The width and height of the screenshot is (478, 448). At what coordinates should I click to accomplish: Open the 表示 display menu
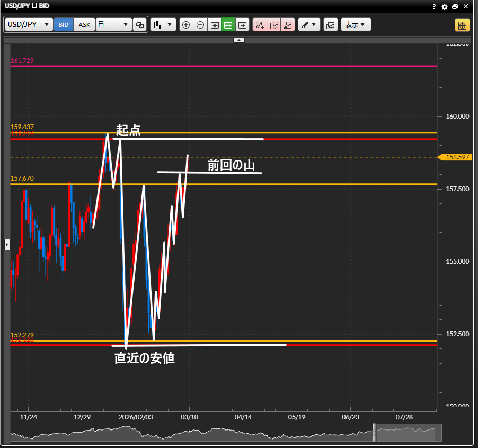356,25
